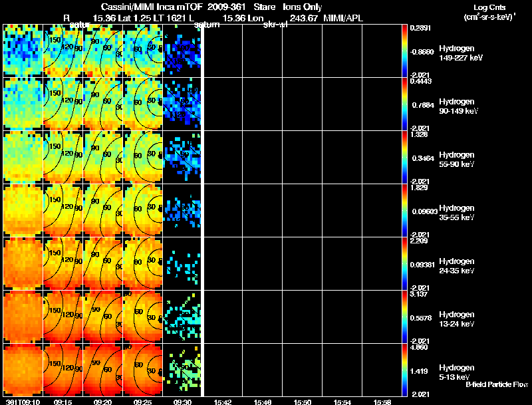Viewport: 532px width, 405px height.
Task: Click the '3.137' colorbar maximum value
Action: click(419, 294)
